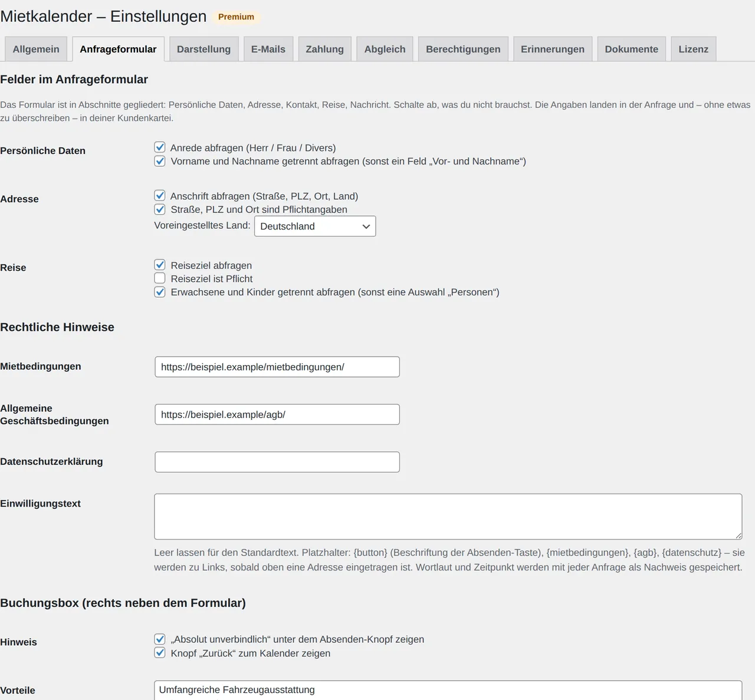Click the 'Vorteile' row label

pos(18,691)
